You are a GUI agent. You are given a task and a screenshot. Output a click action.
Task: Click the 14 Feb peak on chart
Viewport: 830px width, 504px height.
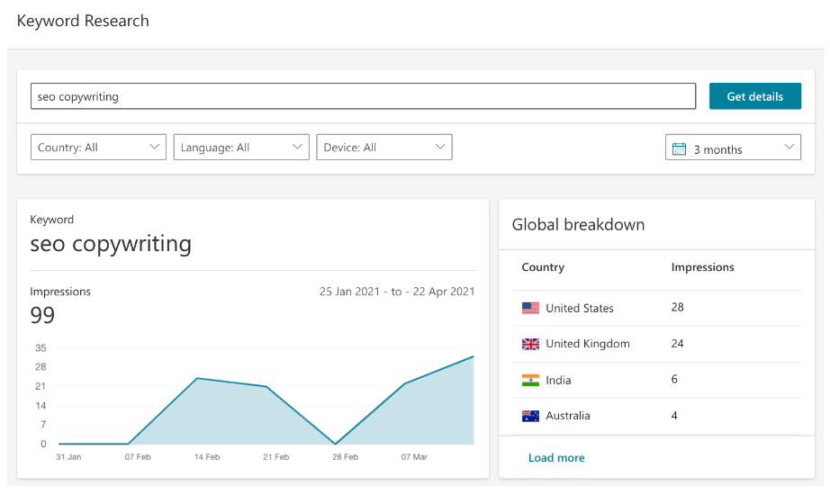197,378
